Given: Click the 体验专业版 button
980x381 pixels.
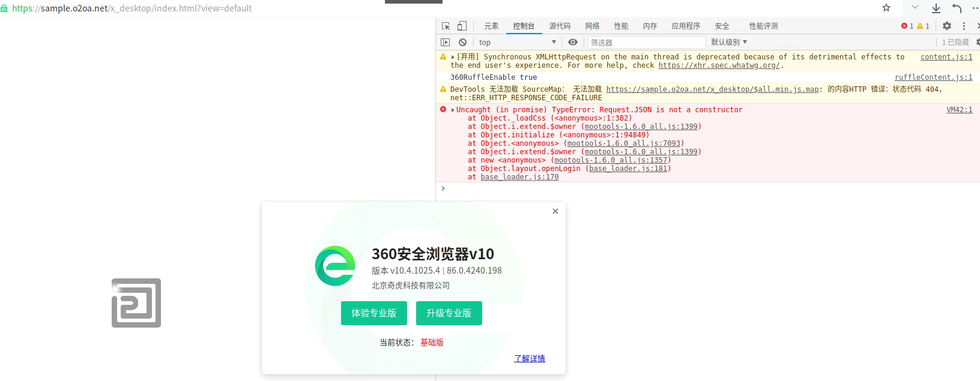Looking at the screenshot, I should 374,313.
